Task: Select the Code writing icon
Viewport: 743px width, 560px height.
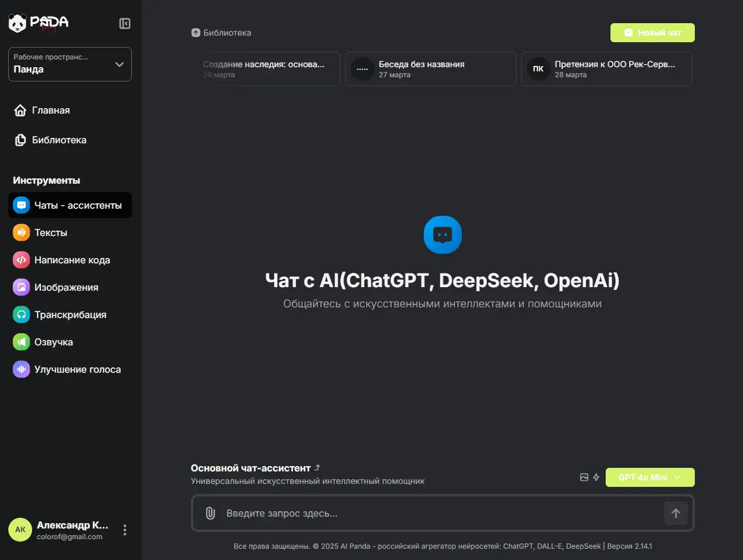Action: 21,260
